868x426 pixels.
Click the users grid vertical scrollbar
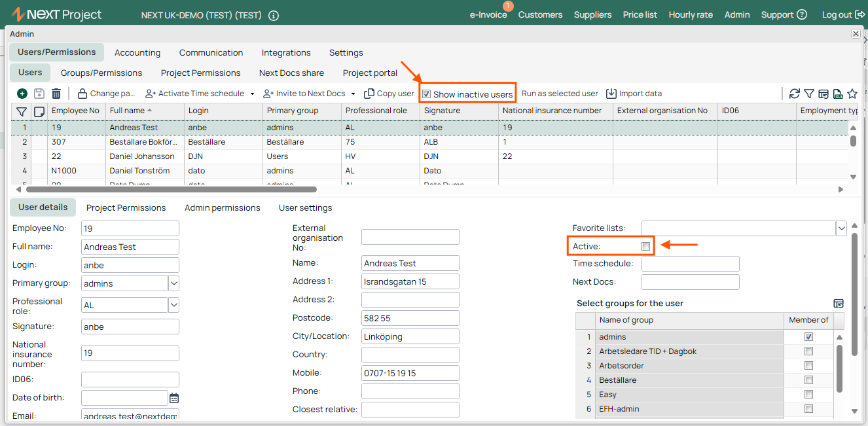853,140
